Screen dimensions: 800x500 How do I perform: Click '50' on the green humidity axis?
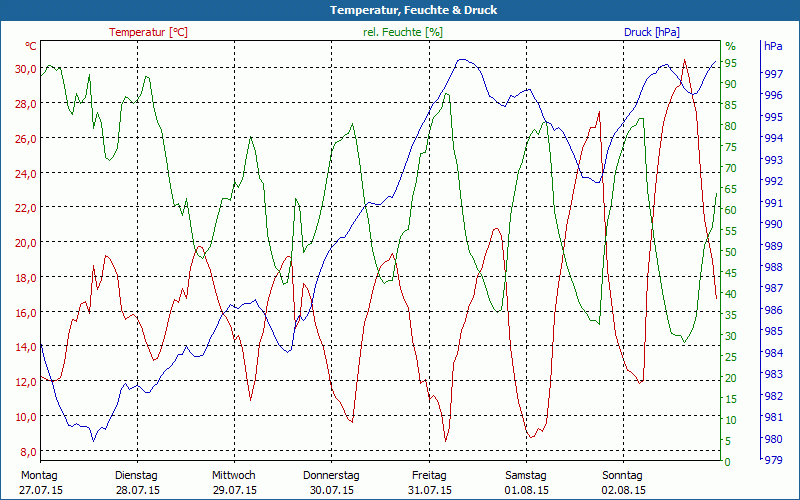[731, 252]
